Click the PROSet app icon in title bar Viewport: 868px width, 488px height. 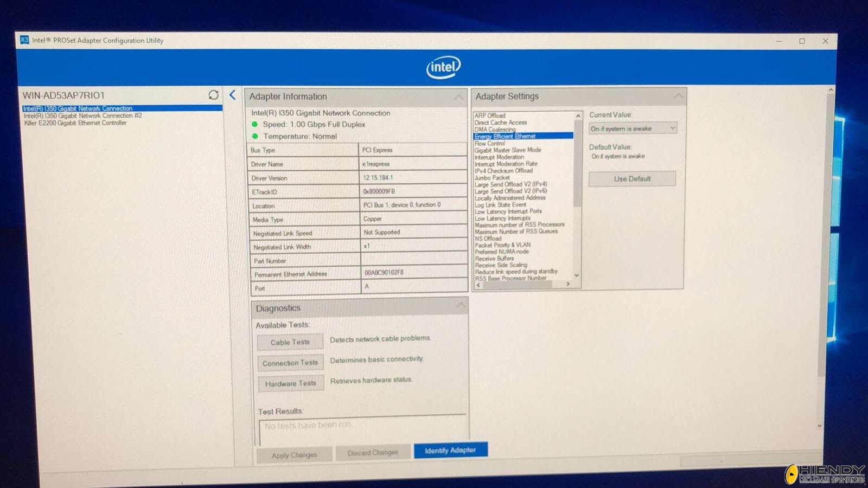pyautogui.click(x=24, y=40)
